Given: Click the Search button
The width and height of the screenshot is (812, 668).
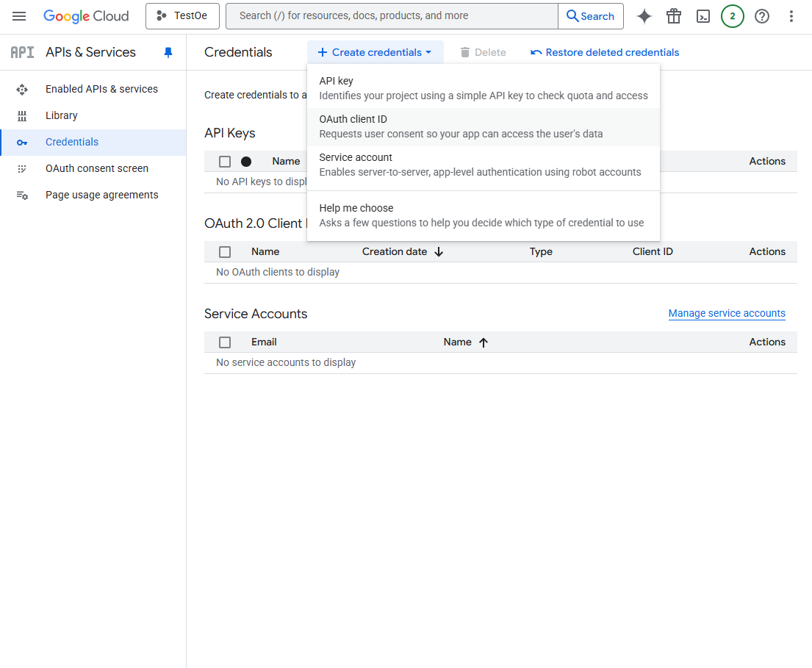Looking at the screenshot, I should point(590,16).
